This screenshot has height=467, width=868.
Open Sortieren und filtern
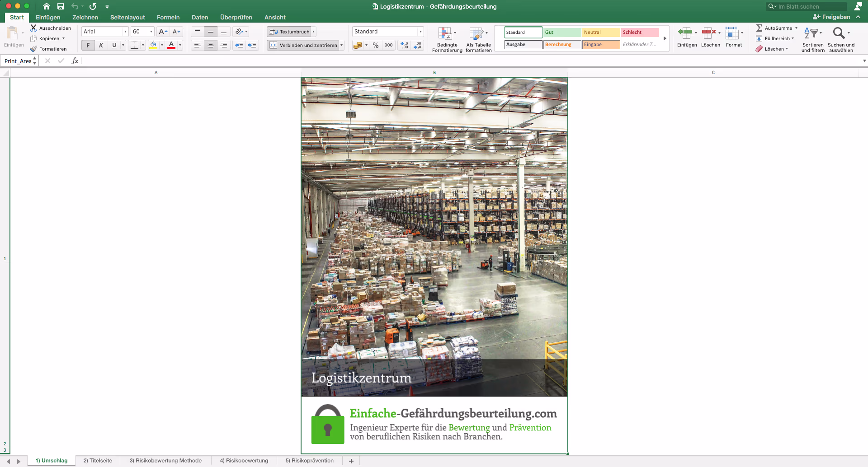tap(813, 39)
